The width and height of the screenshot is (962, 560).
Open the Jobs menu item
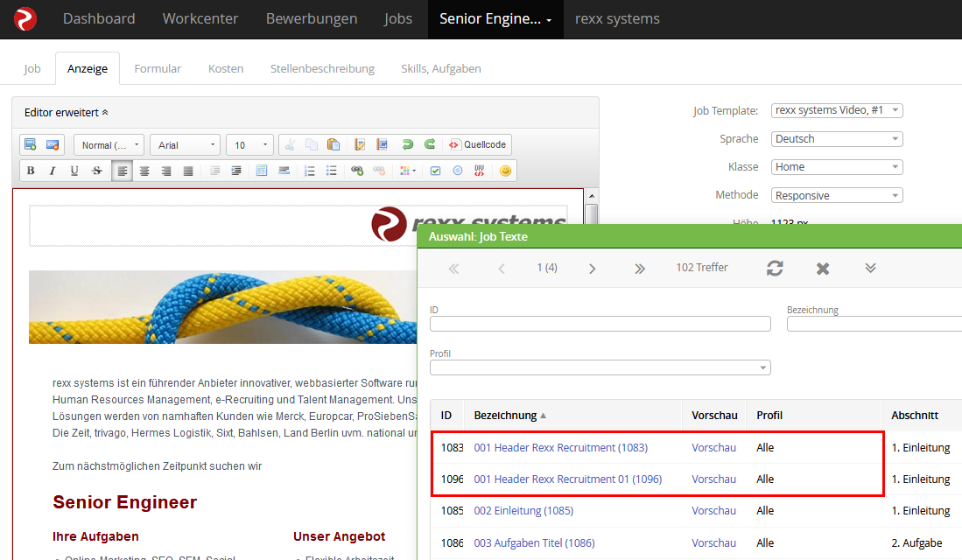click(x=397, y=19)
